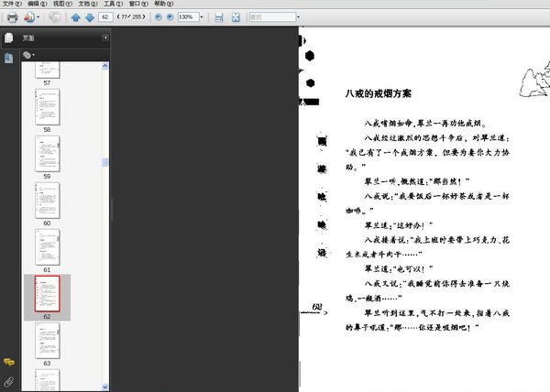Click the line starting 八戒经过激烈的思想斗争后
550x392 pixels.
tap(436, 137)
